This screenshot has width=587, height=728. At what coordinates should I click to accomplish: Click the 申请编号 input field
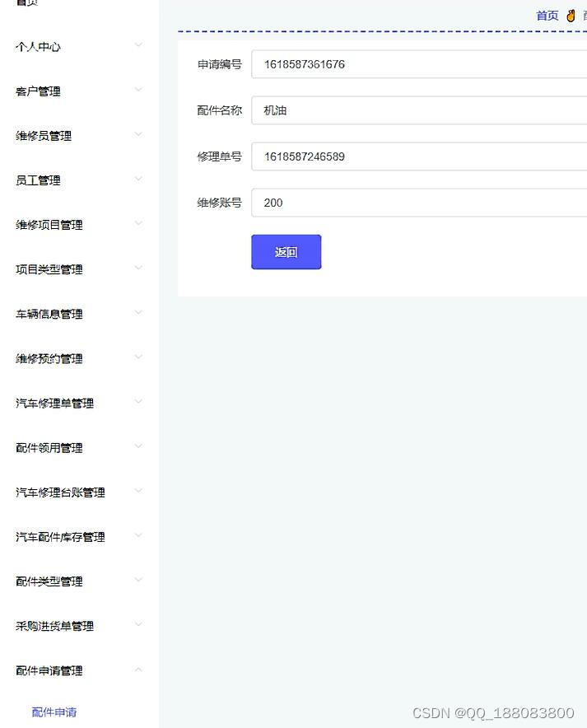(x=419, y=64)
